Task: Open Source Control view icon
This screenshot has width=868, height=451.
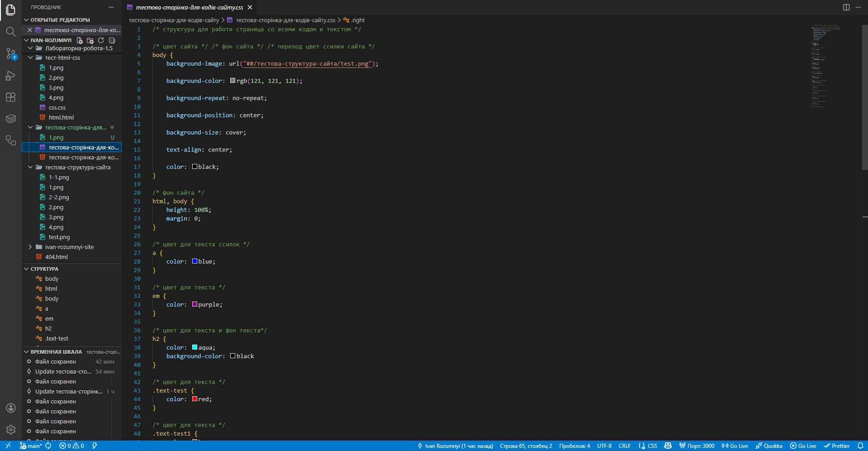Action: coord(10,53)
